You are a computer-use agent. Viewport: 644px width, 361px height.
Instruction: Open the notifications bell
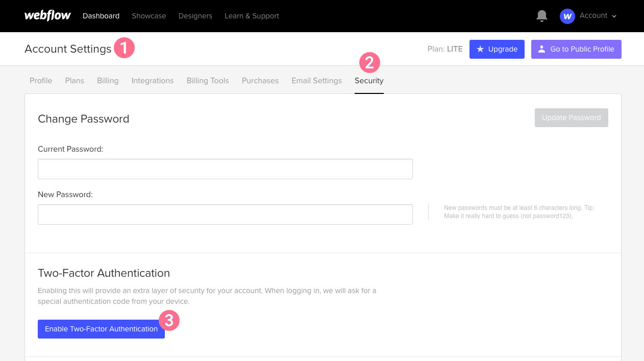[541, 16]
